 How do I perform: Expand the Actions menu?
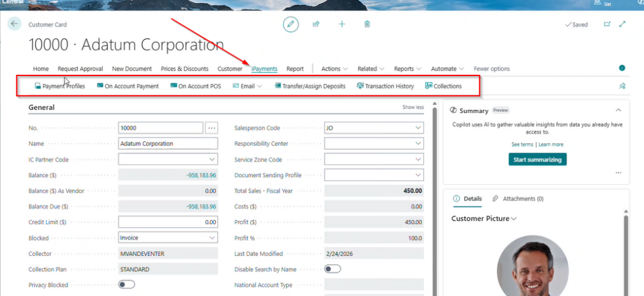point(335,69)
